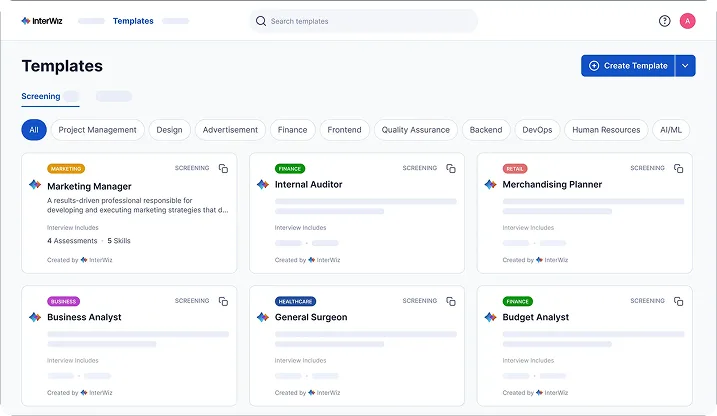Filter templates by AI/ML

point(671,130)
